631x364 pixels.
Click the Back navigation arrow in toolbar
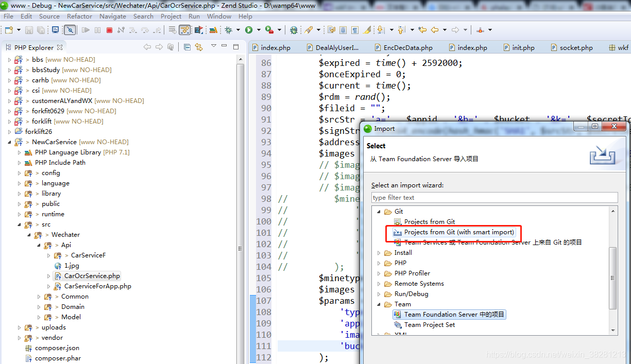435,30
